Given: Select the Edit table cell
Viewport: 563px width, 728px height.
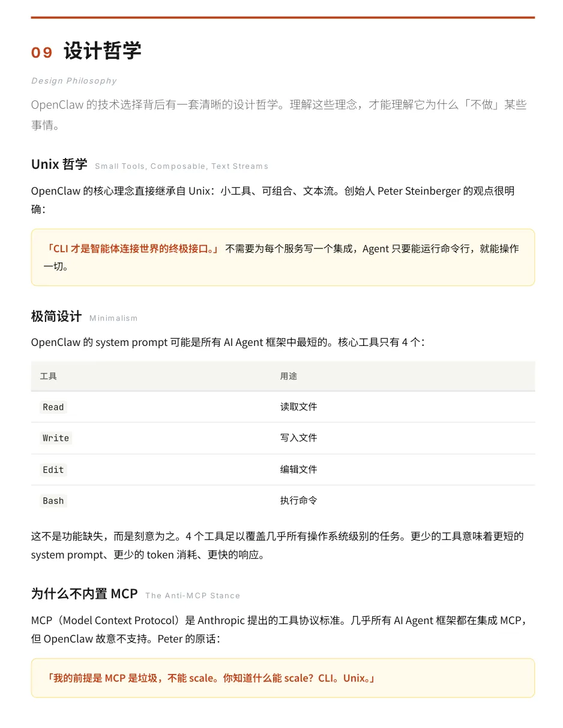Looking at the screenshot, I should 53,470.
